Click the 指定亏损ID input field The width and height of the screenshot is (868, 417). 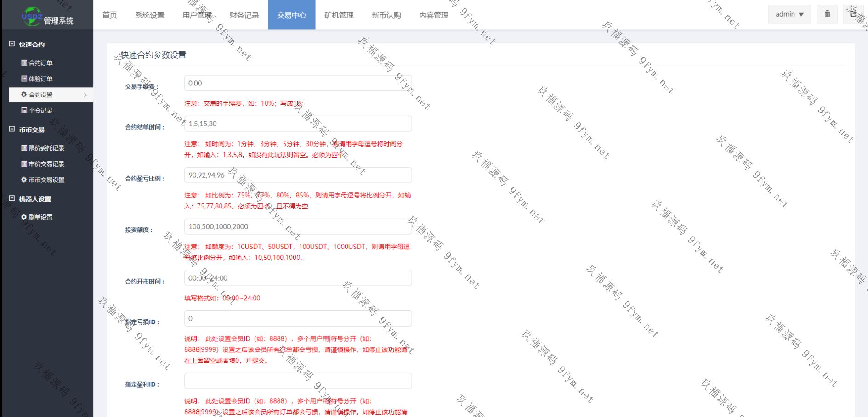pyautogui.click(x=298, y=318)
